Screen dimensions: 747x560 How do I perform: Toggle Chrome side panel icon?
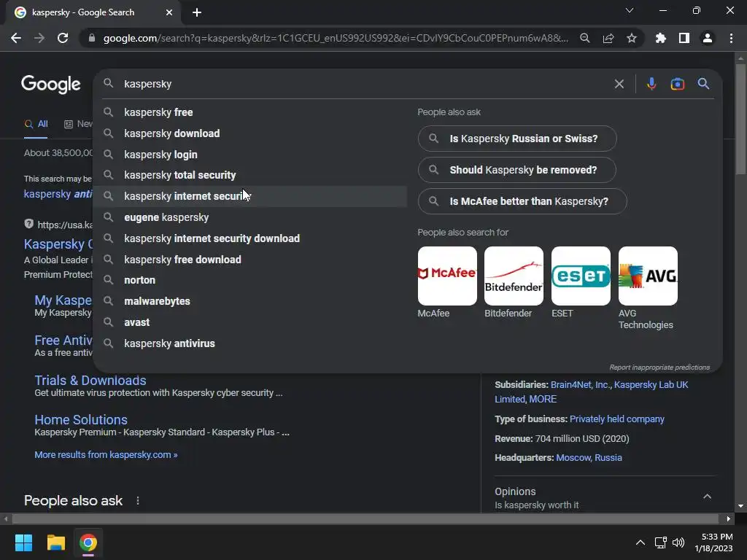point(684,38)
